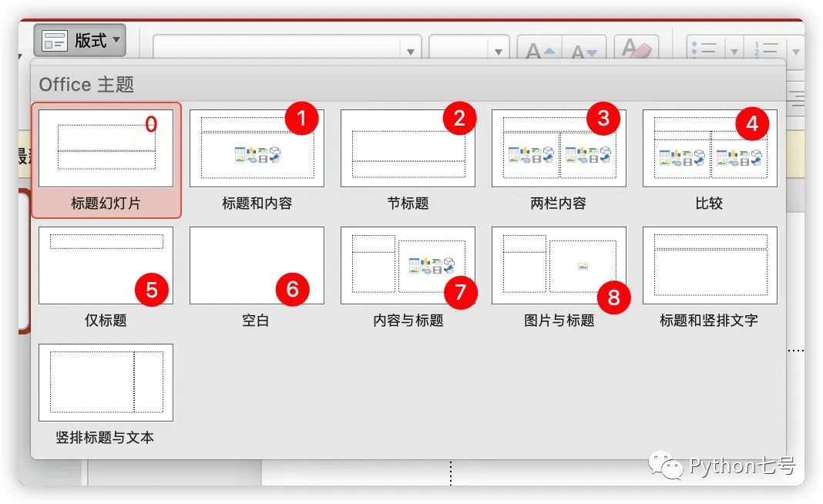
Task: Pick the 节标题 layout thumbnail
Action: [x=408, y=148]
